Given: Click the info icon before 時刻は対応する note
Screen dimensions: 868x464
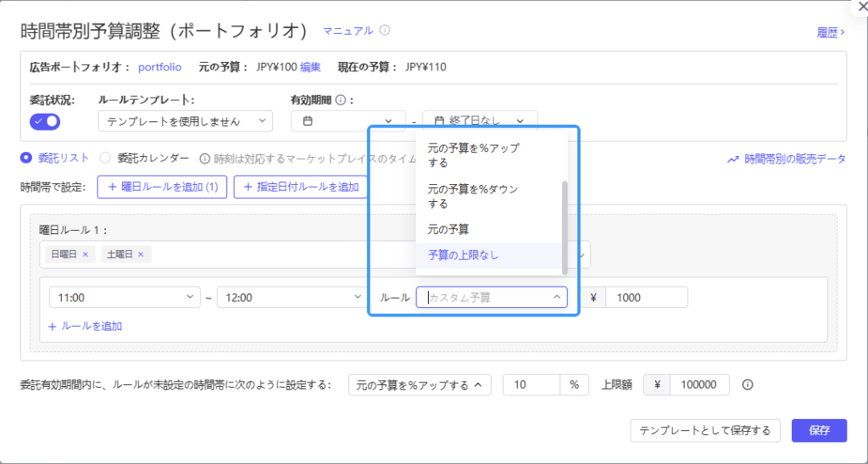Looking at the screenshot, I should coord(205,159).
